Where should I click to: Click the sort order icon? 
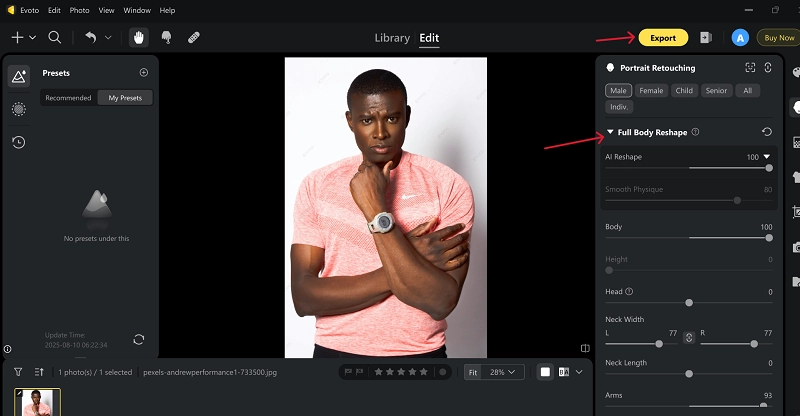click(39, 372)
